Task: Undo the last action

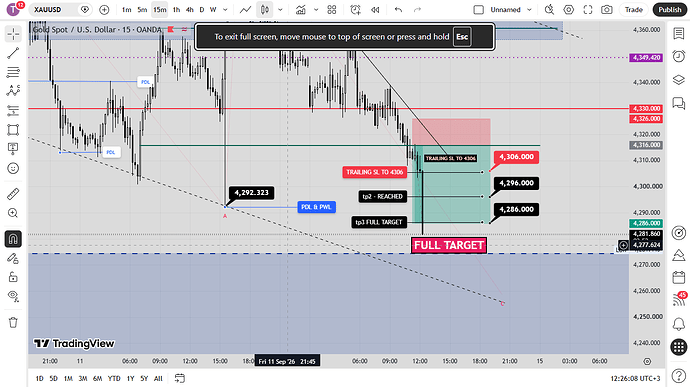Action: point(398,9)
